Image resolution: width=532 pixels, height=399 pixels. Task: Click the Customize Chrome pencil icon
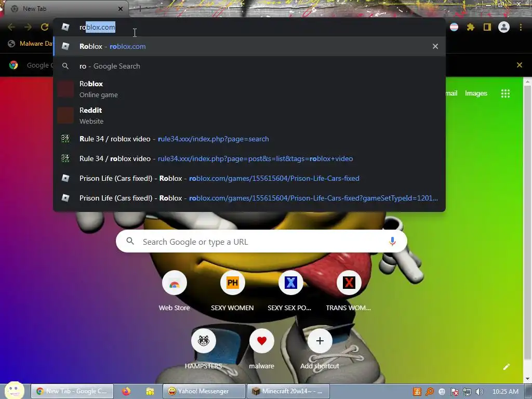[507, 367]
